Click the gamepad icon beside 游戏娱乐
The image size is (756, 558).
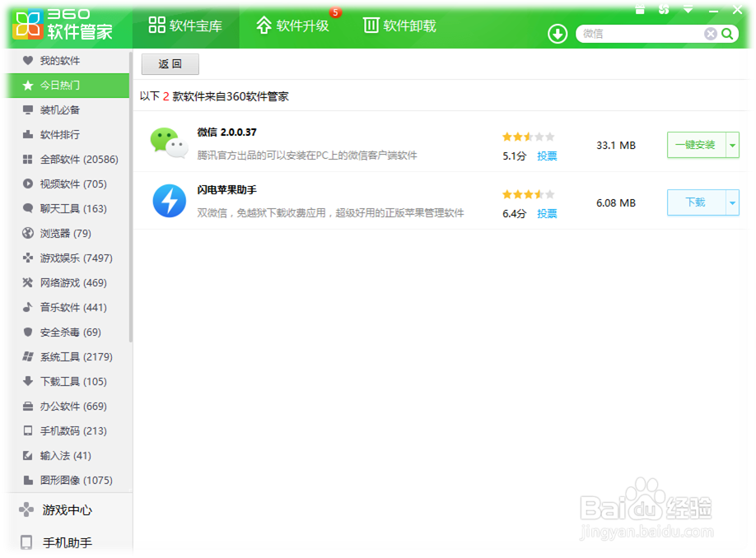pos(28,258)
